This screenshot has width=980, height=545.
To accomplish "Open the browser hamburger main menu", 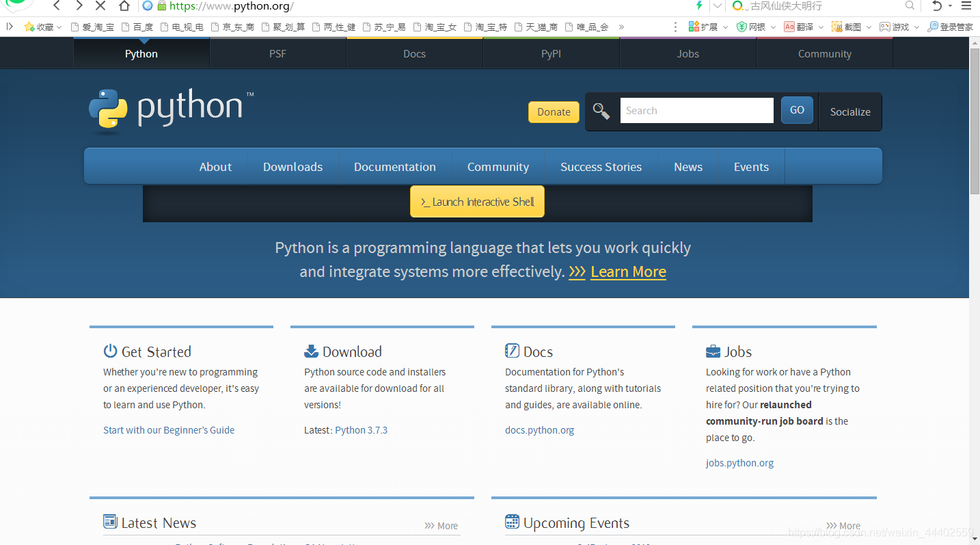I will click(966, 5).
